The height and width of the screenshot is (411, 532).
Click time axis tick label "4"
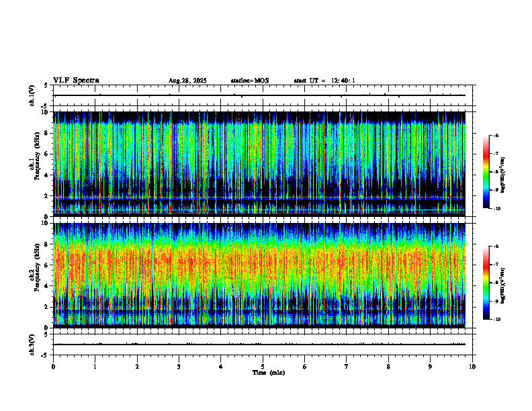pos(220,367)
